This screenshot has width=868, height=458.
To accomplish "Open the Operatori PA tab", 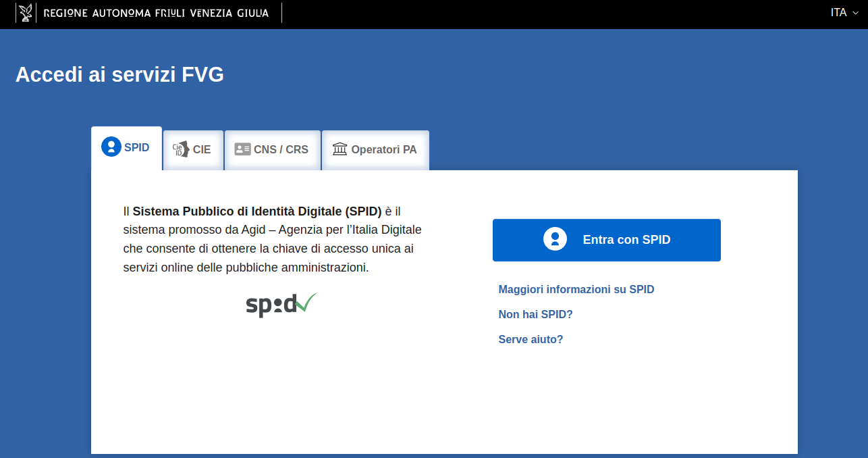I will point(383,150).
